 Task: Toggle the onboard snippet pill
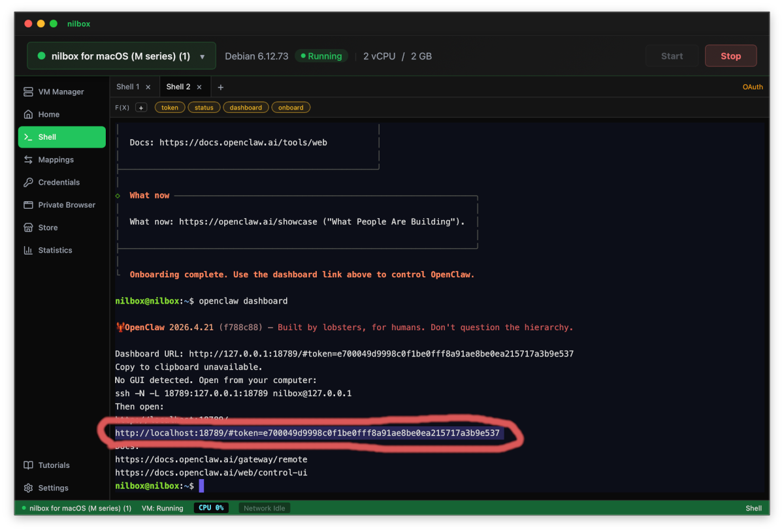click(x=291, y=107)
